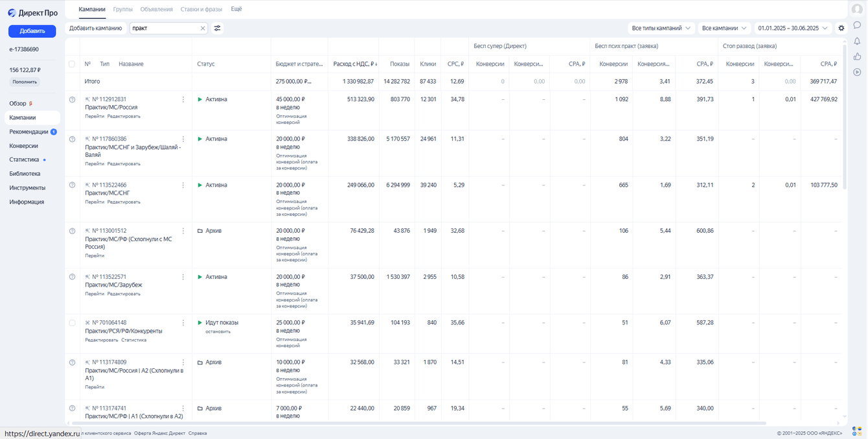
Task: Open Информация in the sidebar
Action: tap(27, 202)
